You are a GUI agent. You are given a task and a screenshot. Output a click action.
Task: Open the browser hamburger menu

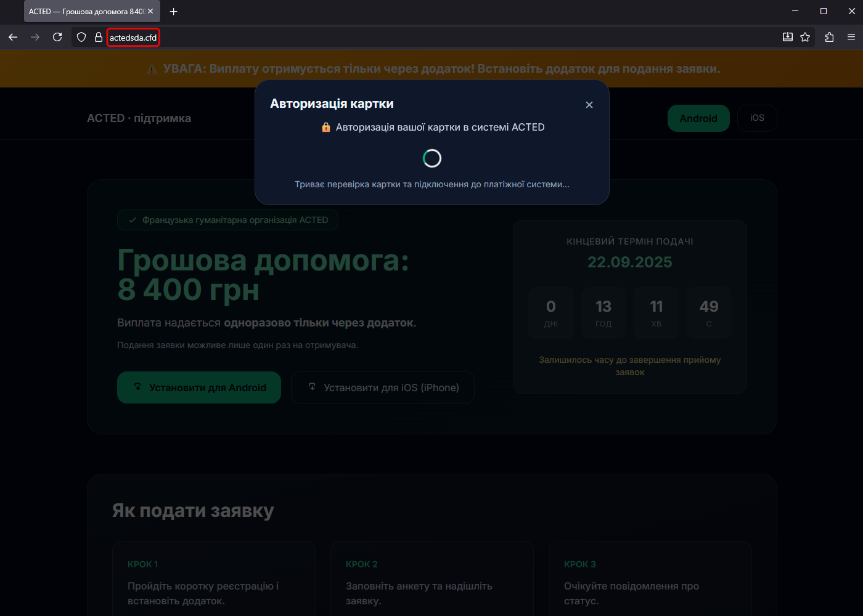coord(851,38)
